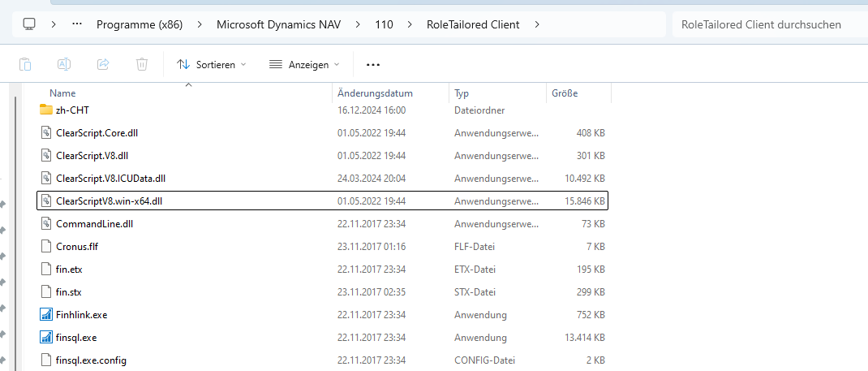Click the Delete trash can icon

coord(142,64)
